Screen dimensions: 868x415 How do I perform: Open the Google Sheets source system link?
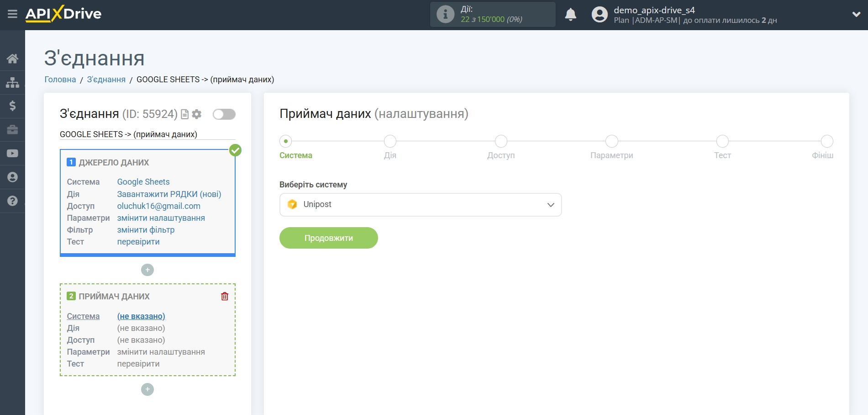click(x=143, y=182)
